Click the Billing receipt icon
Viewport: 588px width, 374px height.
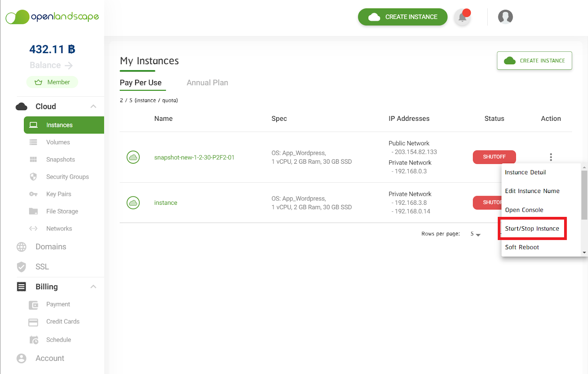21,287
